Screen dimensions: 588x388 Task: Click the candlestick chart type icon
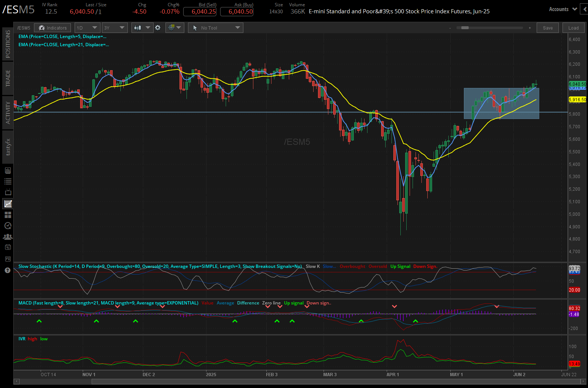(137, 28)
